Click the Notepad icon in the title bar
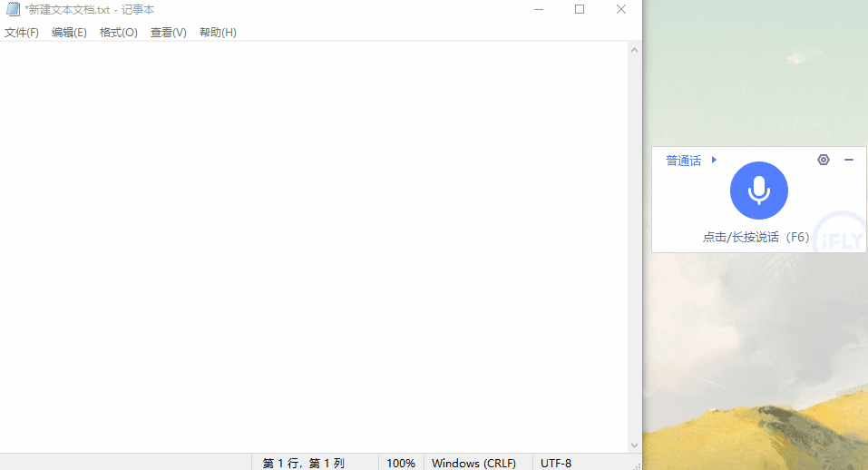868x470 pixels. coord(13,9)
